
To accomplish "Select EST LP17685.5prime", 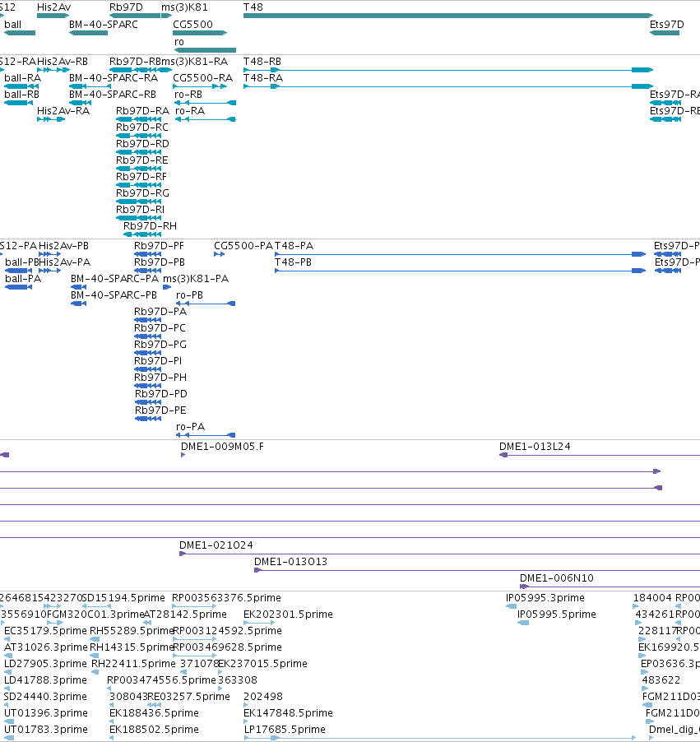I will [x=440, y=738].
